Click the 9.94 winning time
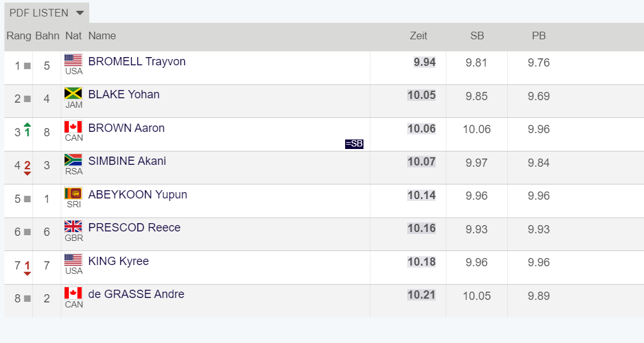This screenshot has height=343, width=644. pyautogui.click(x=424, y=62)
